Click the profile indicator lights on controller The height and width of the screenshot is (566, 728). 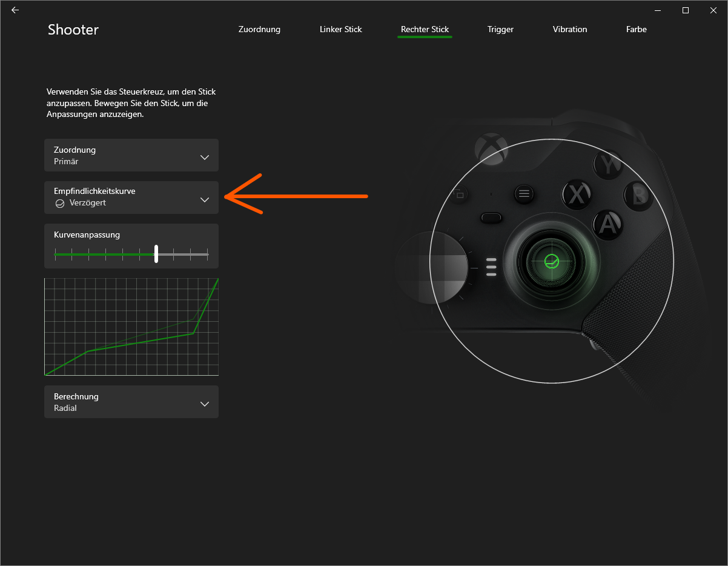click(491, 267)
